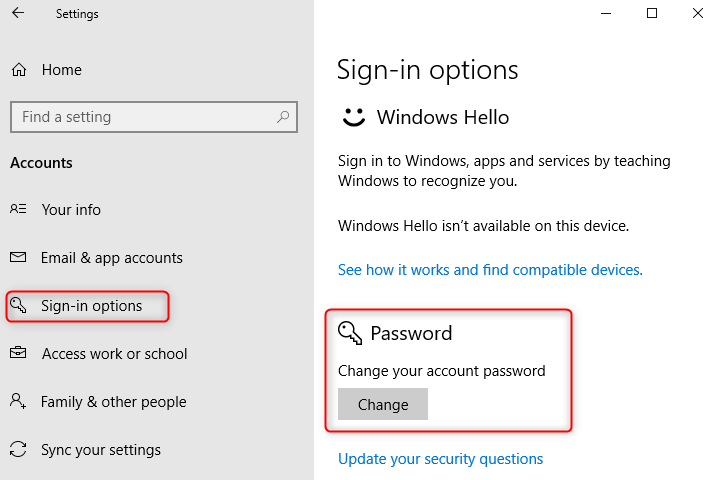Image resolution: width=710 pixels, height=480 pixels.
Task: Click the Home house icon
Action: click(x=18, y=70)
